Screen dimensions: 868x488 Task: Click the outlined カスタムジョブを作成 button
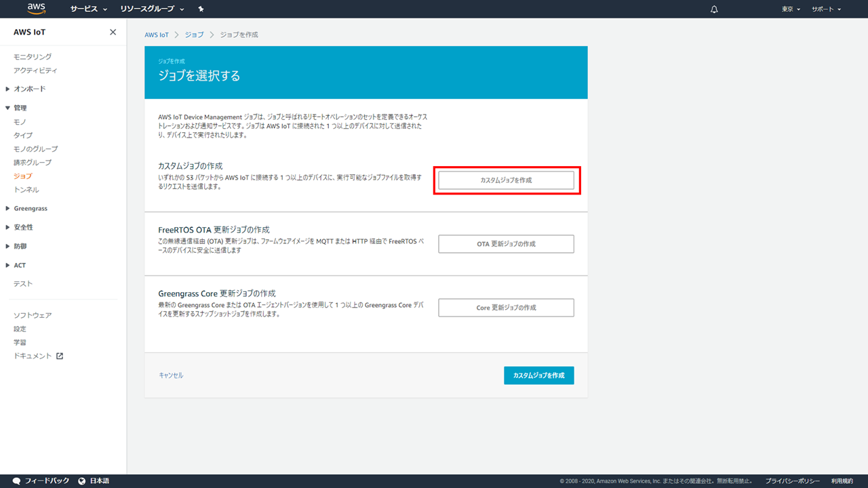click(x=506, y=180)
